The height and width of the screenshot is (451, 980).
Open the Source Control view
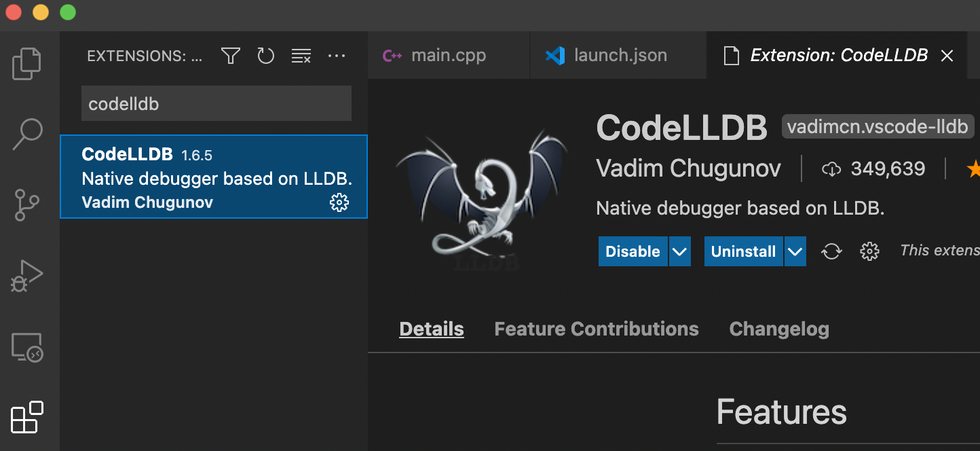27,204
